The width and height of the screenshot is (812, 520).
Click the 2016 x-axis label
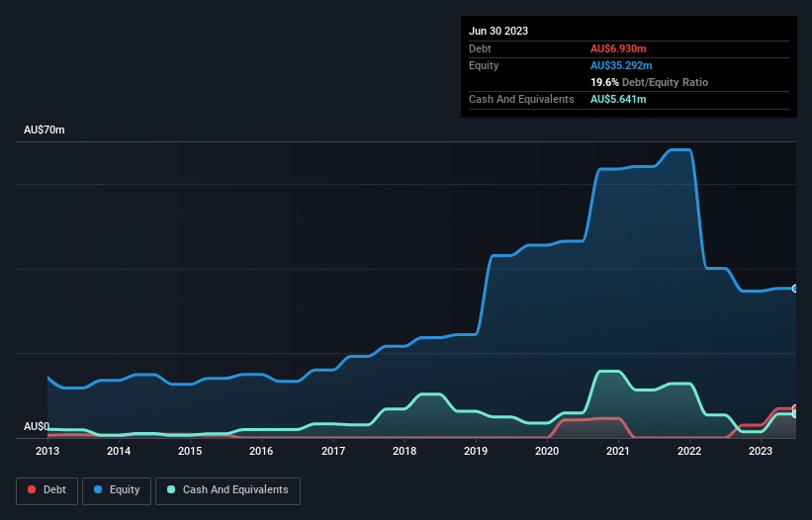pyautogui.click(x=261, y=452)
